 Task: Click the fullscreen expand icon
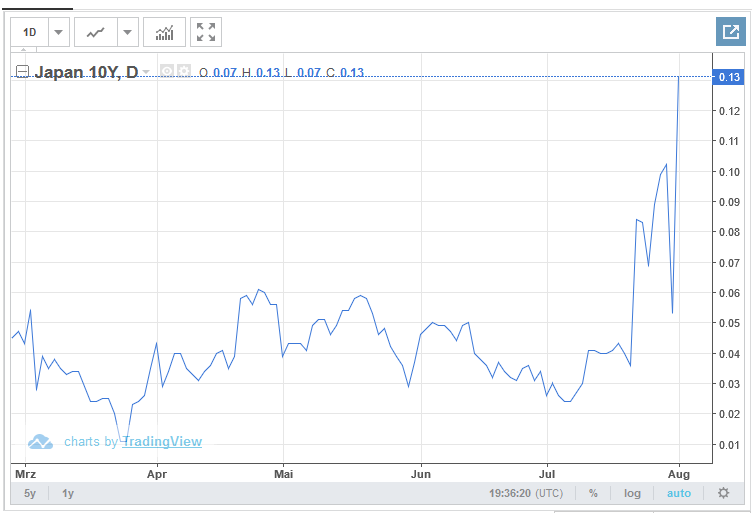click(x=206, y=33)
